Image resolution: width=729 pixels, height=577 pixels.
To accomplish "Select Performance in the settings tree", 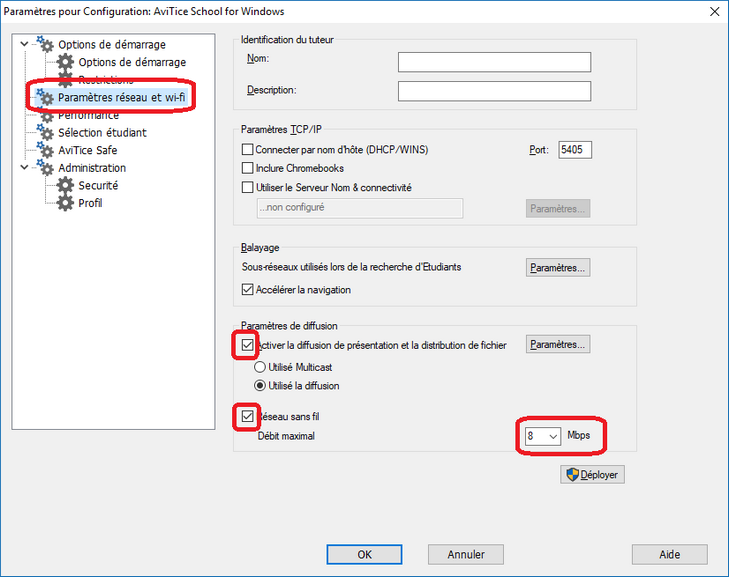I will click(88, 115).
